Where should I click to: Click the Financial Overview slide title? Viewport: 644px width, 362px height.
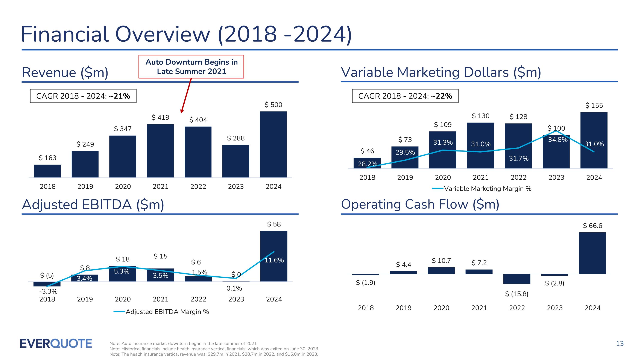click(x=186, y=34)
